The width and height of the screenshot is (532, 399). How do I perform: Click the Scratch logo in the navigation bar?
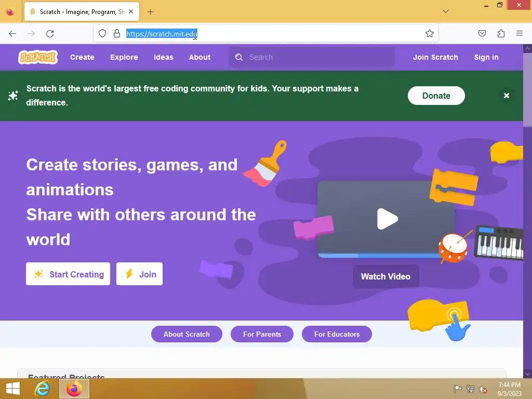(x=38, y=57)
